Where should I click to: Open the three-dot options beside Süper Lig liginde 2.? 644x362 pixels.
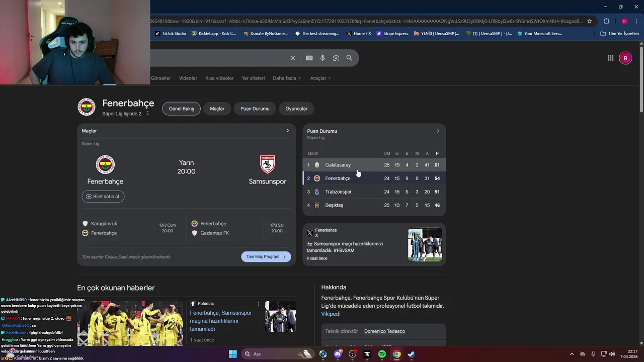pos(148,114)
